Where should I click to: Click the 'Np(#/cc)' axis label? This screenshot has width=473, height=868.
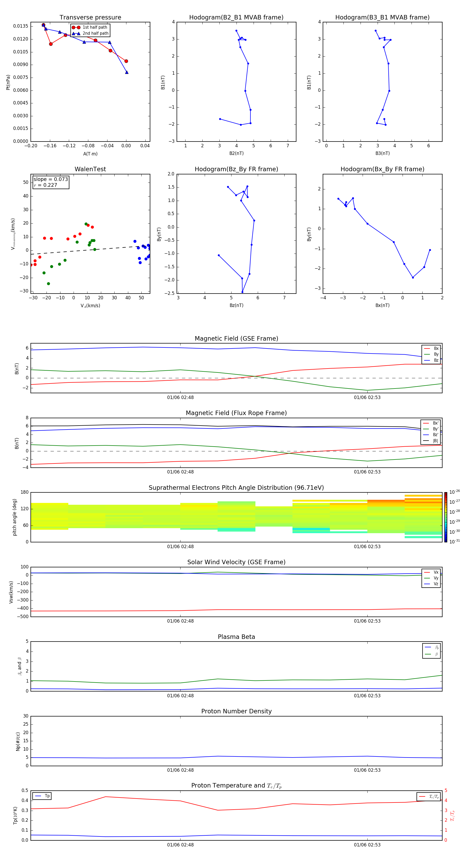click(x=18, y=741)
